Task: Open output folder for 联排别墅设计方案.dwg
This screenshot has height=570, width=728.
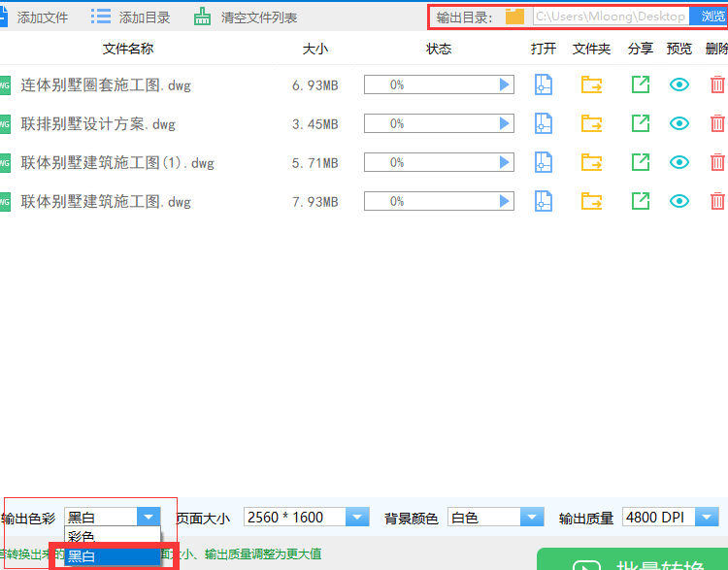Action: 591,123
